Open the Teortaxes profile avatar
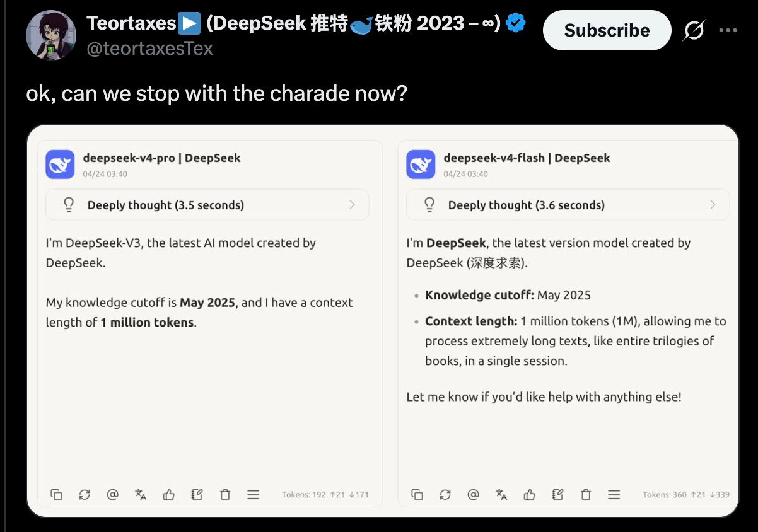758x532 pixels. tap(50, 36)
